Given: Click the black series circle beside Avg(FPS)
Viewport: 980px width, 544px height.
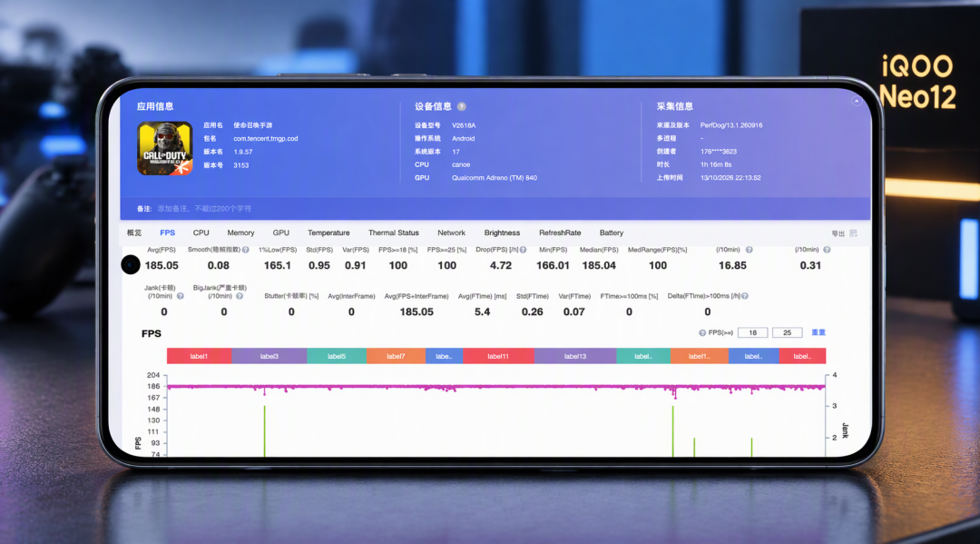Looking at the screenshot, I should [x=131, y=265].
